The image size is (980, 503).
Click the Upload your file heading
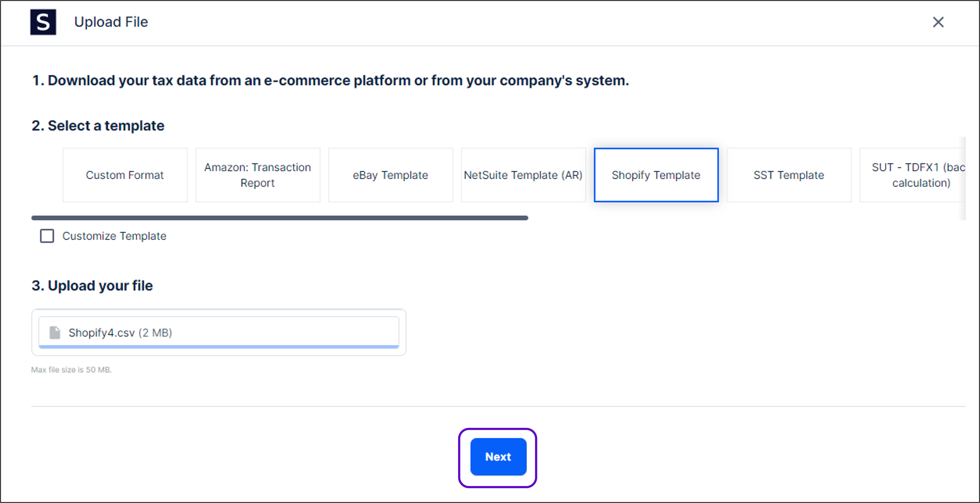tap(92, 286)
